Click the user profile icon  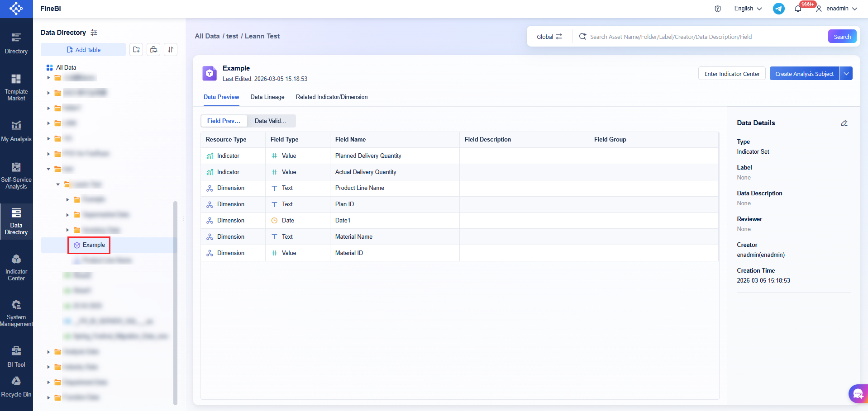tap(819, 9)
